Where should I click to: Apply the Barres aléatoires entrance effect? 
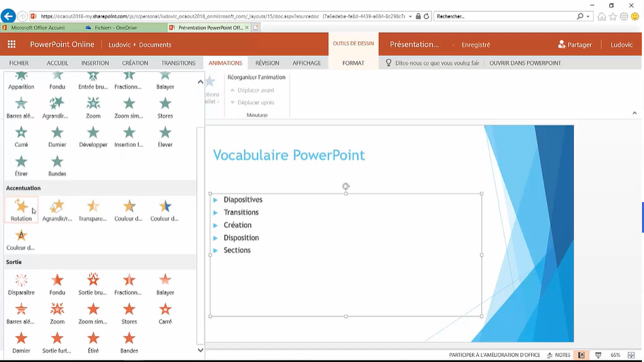(21, 108)
